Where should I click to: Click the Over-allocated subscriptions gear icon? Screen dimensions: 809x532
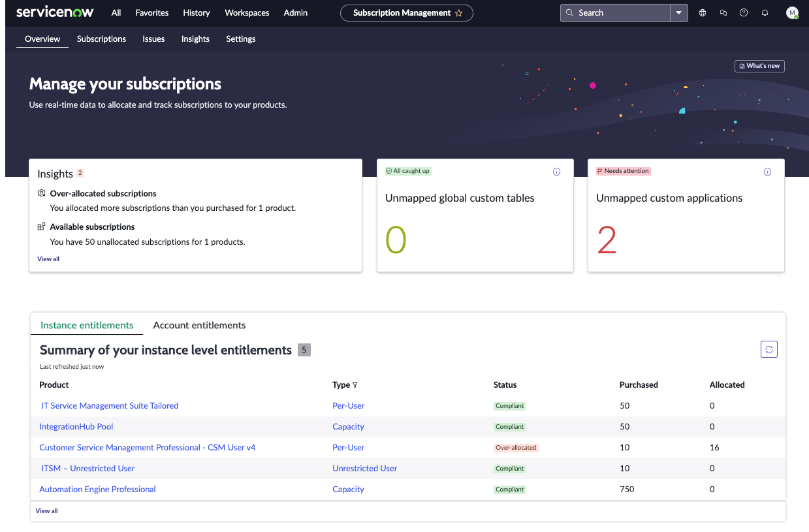click(x=42, y=193)
